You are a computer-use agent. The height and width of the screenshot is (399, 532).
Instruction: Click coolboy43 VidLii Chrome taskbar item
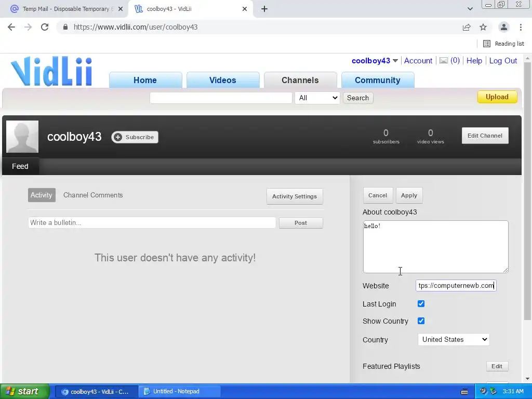tap(96, 391)
